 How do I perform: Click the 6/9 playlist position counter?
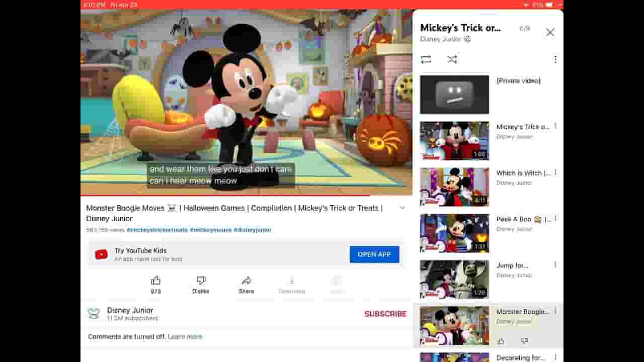(x=525, y=29)
